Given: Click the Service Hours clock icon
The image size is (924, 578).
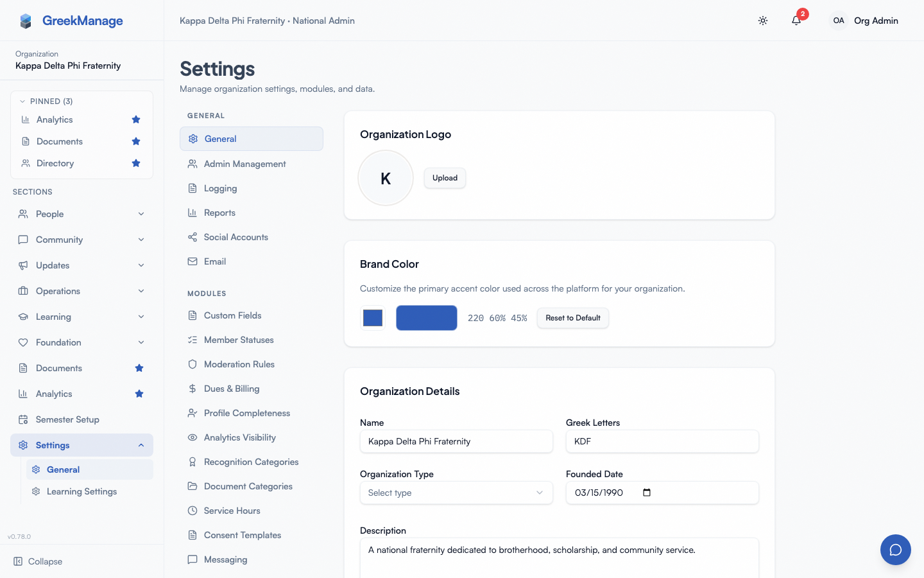Looking at the screenshot, I should (x=193, y=511).
